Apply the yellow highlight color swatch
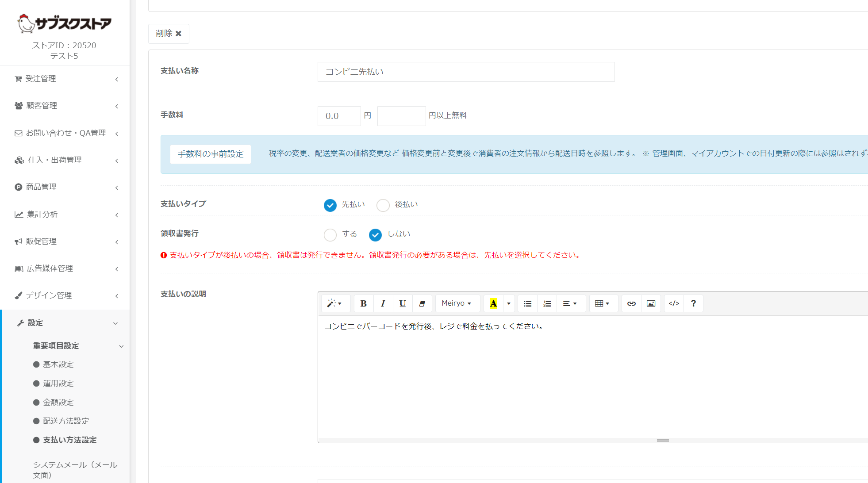 (493, 303)
